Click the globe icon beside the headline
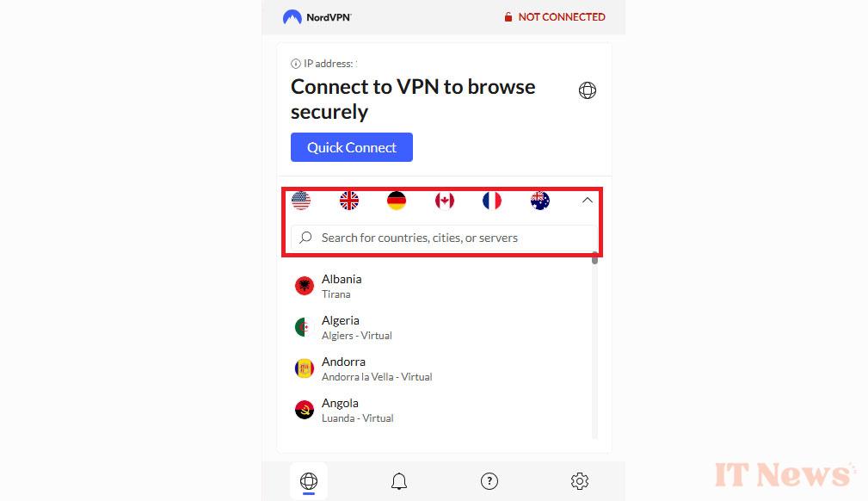This screenshot has height=501, width=868. [x=588, y=90]
